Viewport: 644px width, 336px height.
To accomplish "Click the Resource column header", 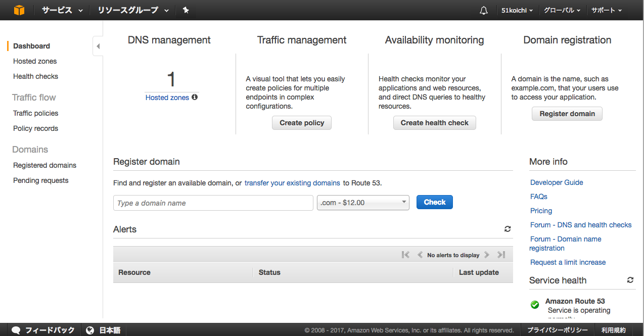I will coord(134,272).
